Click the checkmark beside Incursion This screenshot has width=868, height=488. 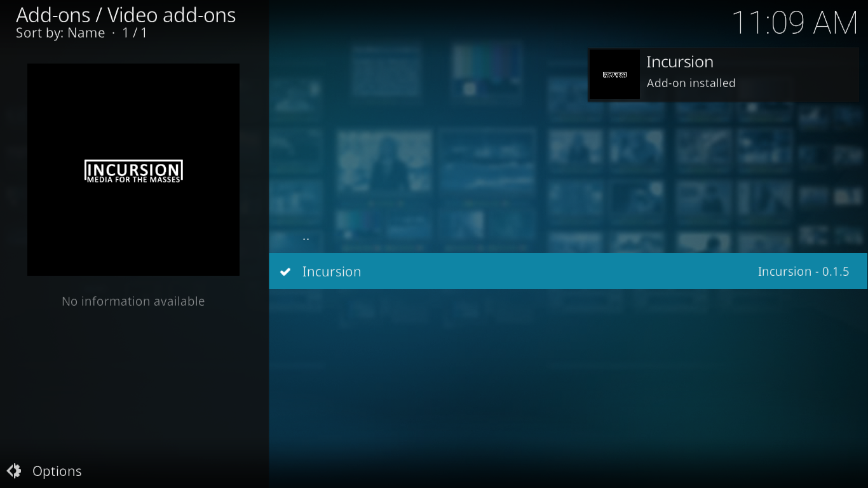(x=285, y=272)
